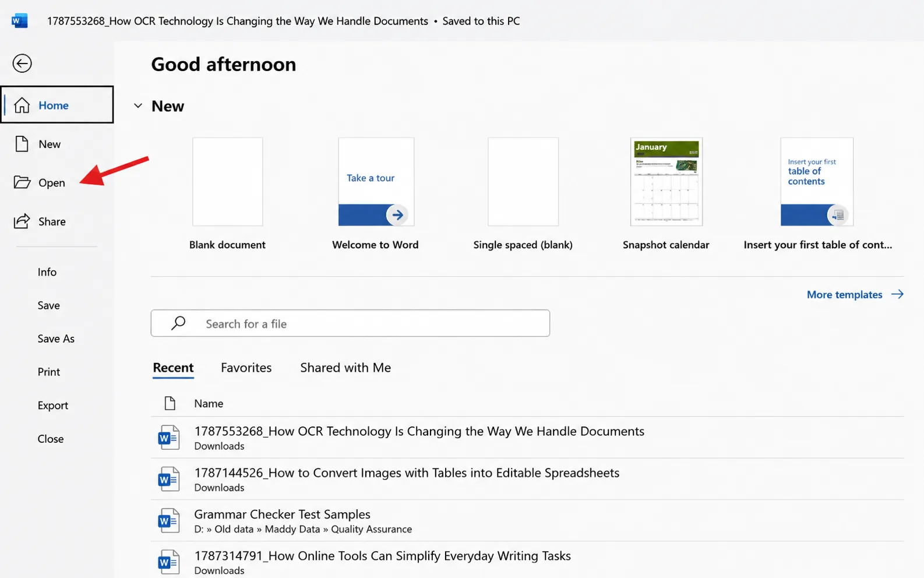Click the table icon badge on contents template
This screenshot has height=578, width=924.
pyautogui.click(x=838, y=215)
